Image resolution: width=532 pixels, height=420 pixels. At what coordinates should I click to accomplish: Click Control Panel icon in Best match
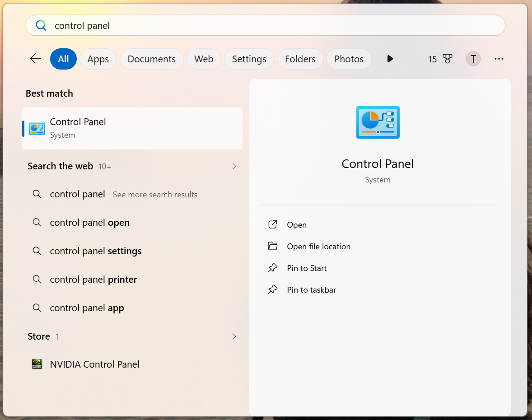click(x=37, y=129)
